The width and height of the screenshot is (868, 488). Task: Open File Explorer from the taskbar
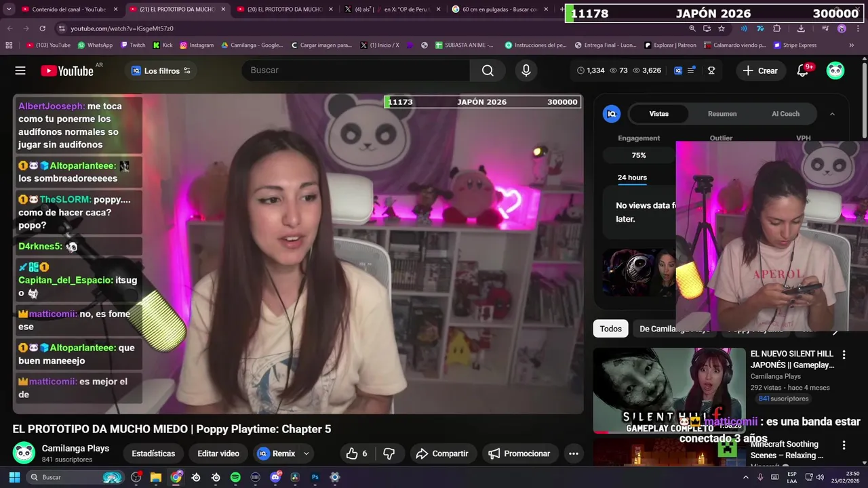(x=155, y=477)
